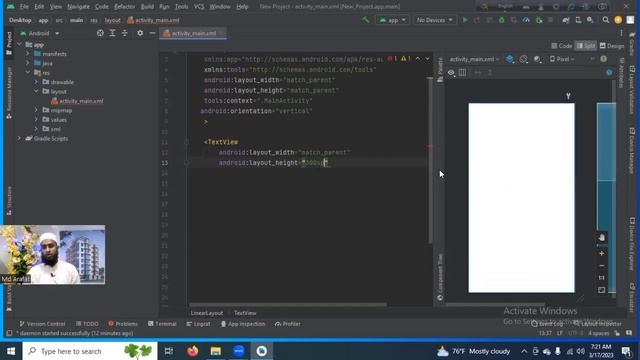Zoom in the layout preview plus icon
640x360 pixels.
pyautogui.click(x=602, y=253)
